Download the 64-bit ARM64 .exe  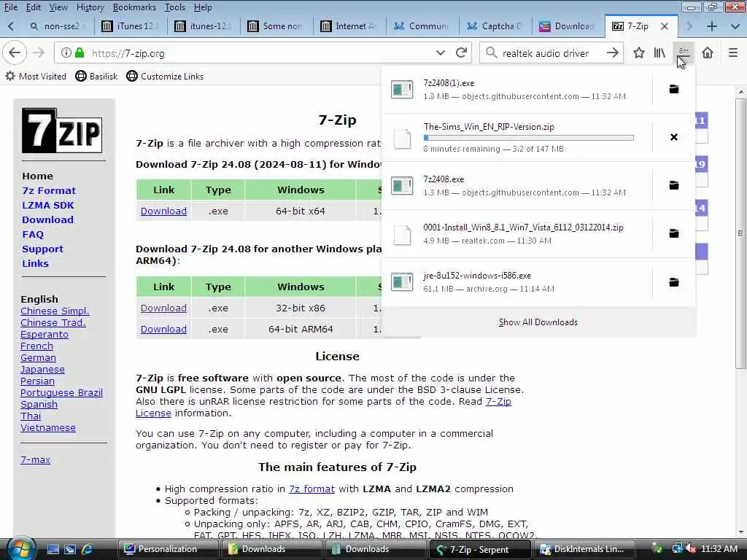point(163,329)
